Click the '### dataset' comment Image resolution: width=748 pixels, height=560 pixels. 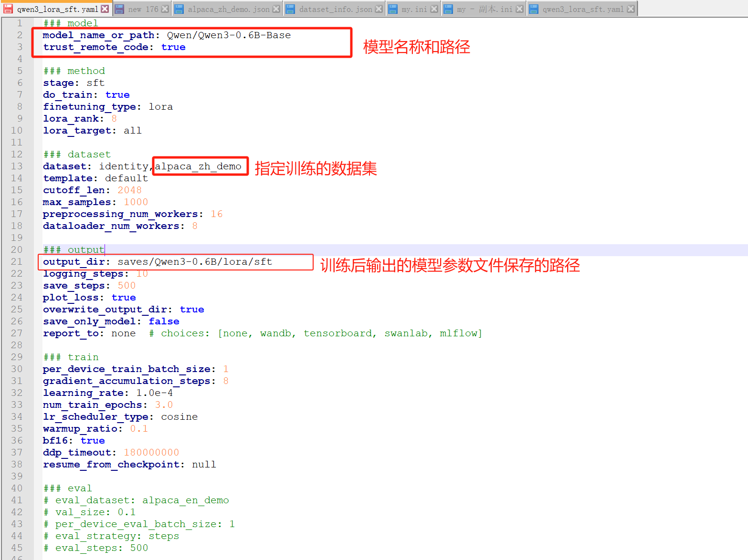click(x=77, y=155)
